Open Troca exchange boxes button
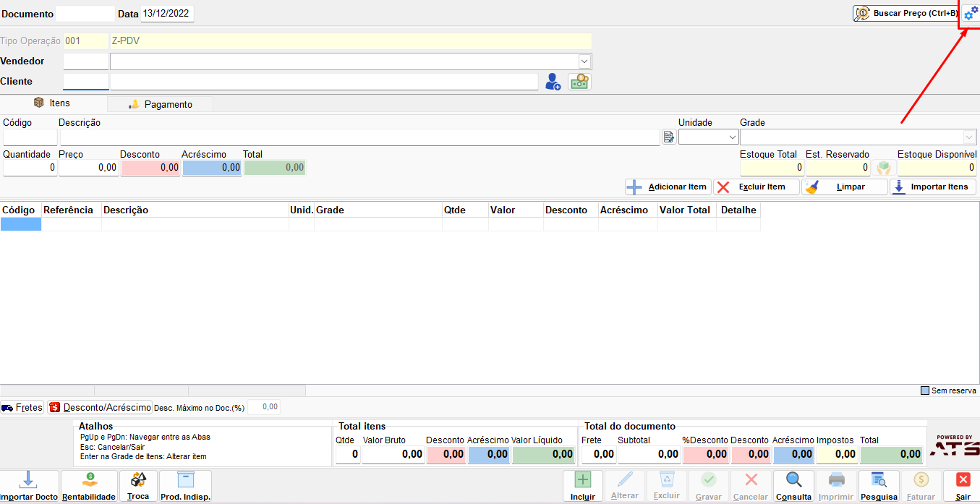Viewport: 980px width, 504px height. tap(138, 486)
